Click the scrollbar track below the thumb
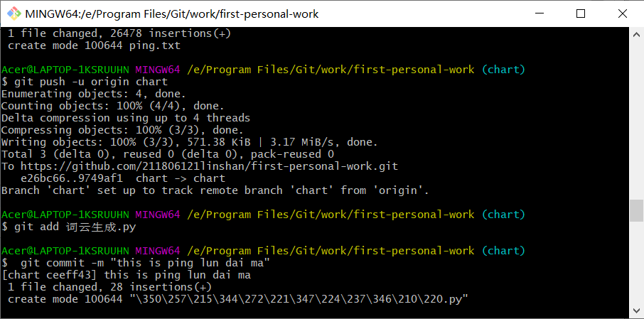The image size is (644, 319). [x=637, y=263]
